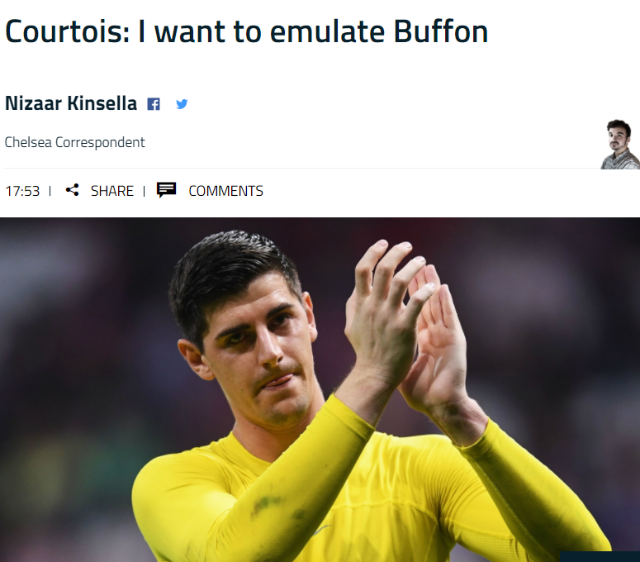Click the word Courtois in the headline
The height and width of the screenshot is (562, 640).
[x=67, y=31]
